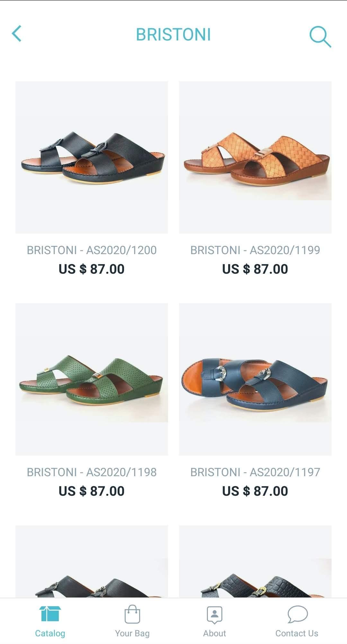Select the Contact Us tab label
347x644 pixels.
297,633
